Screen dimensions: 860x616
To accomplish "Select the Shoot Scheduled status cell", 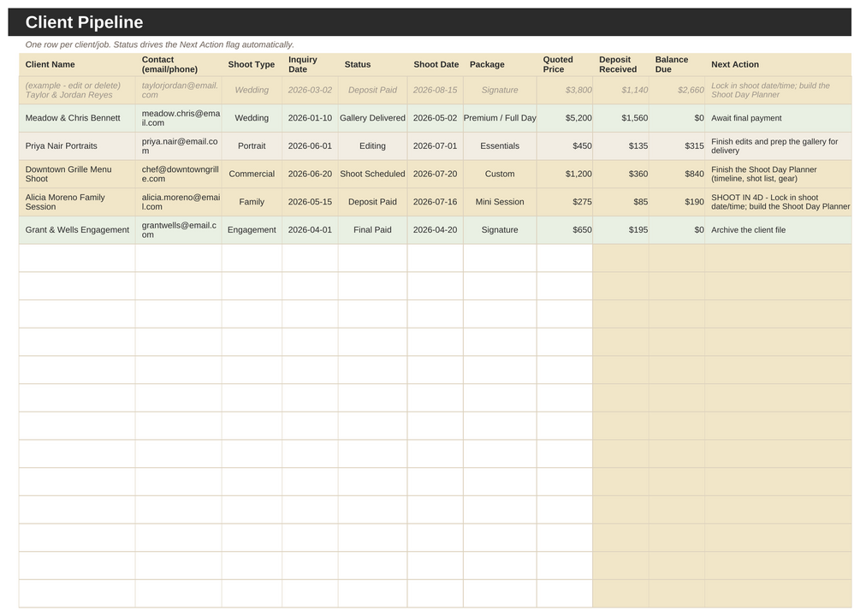I will point(372,174).
